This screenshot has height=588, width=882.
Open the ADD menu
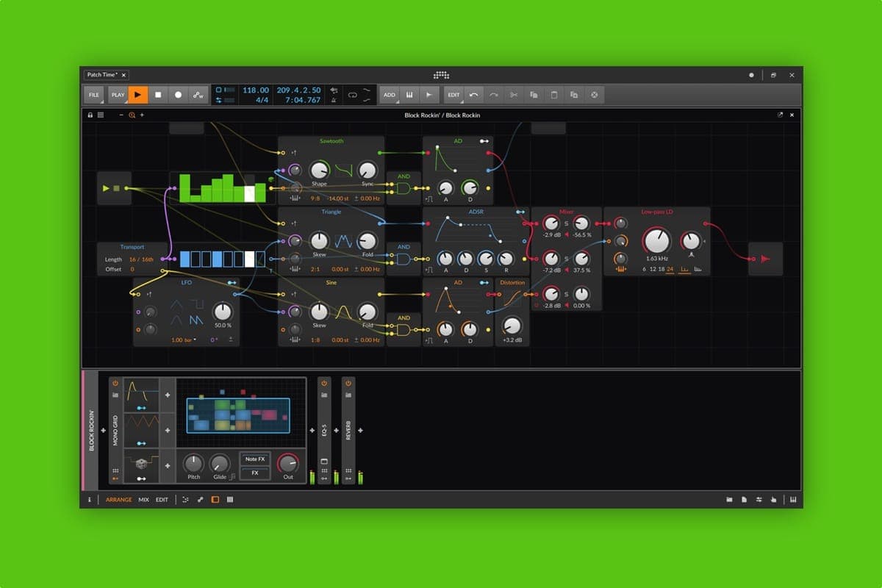389,95
